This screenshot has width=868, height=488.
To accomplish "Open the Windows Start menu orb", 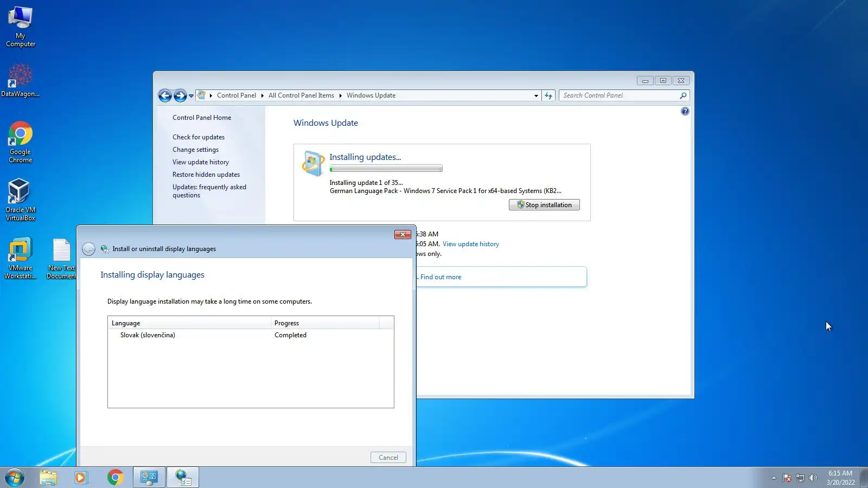I will click(15, 477).
